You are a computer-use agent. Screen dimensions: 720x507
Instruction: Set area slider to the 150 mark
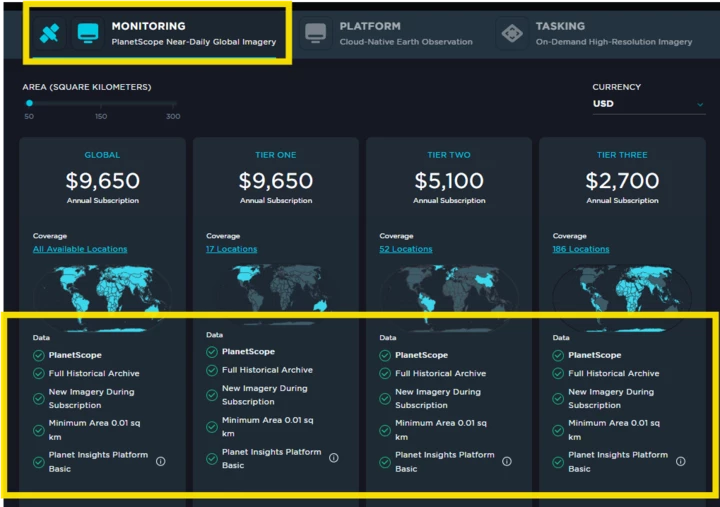tap(101, 103)
